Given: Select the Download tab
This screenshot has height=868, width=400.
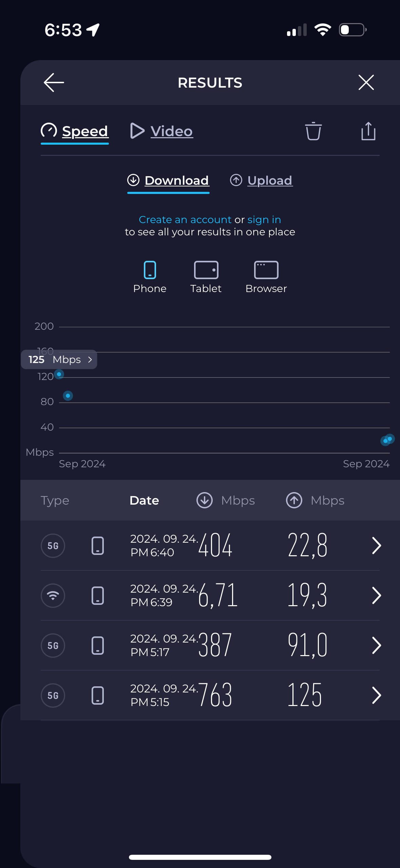Looking at the screenshot, I should pos(168,180).
